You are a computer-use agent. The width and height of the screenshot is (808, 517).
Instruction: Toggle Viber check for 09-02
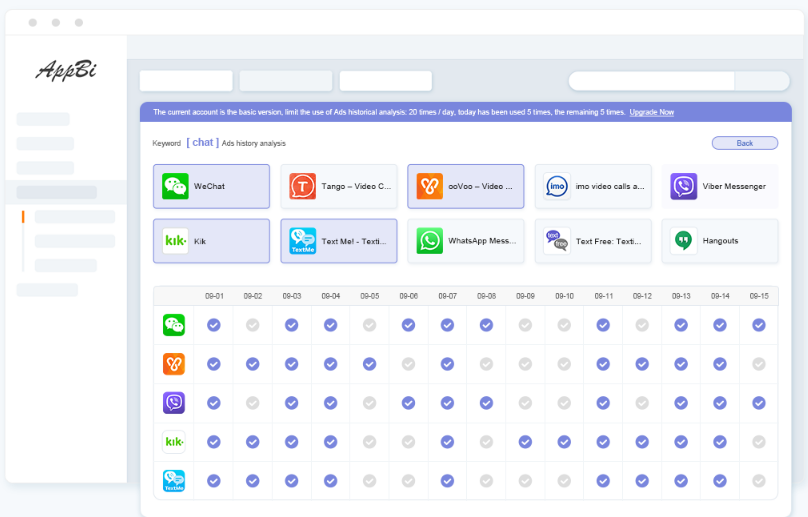[252, 403]
